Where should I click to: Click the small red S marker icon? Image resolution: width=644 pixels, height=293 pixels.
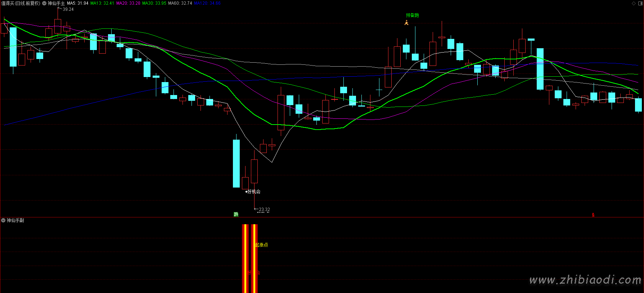tap(593, 215)
